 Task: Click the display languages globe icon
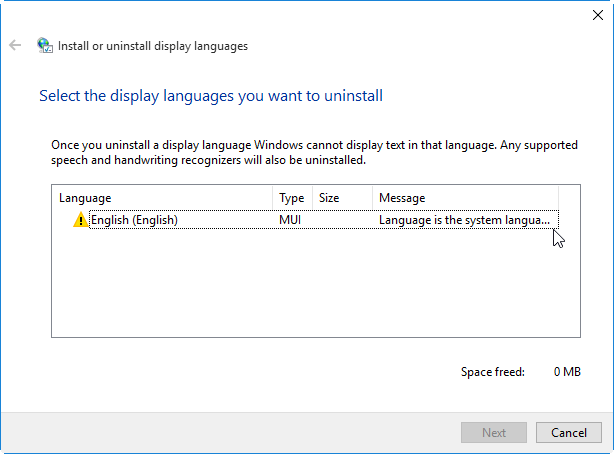[x=45, y=45]
